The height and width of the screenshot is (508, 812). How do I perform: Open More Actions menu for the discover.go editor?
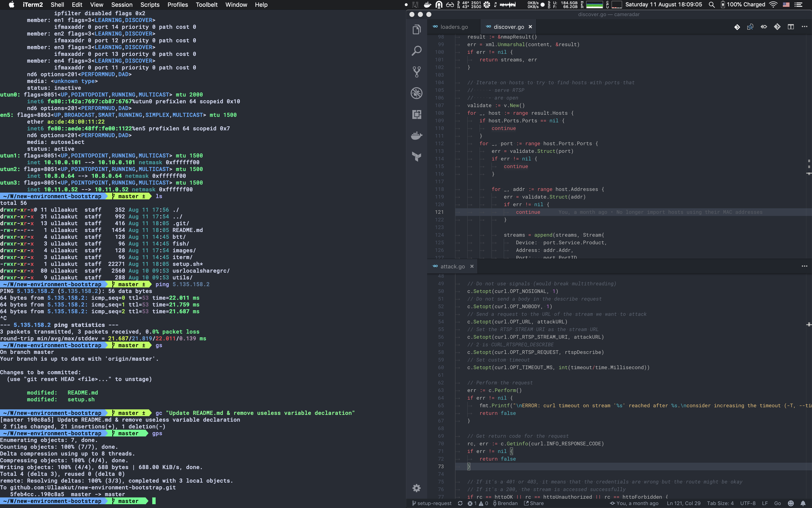804,27
